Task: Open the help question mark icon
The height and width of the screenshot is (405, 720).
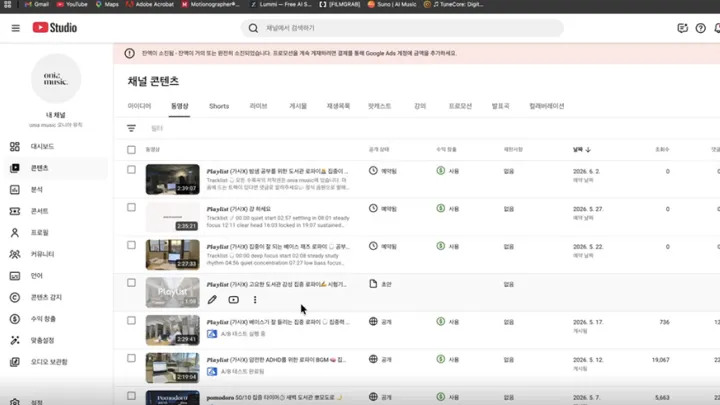Action: (x=700, y=28)
